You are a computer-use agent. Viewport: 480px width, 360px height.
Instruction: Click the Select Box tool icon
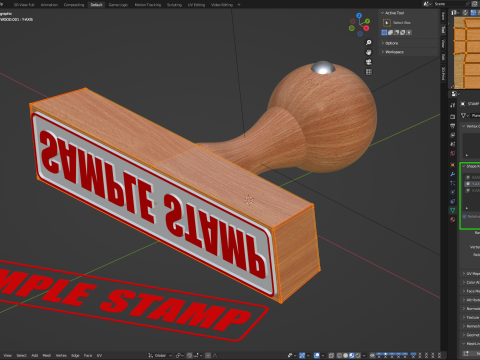click(x=387, y=23)
